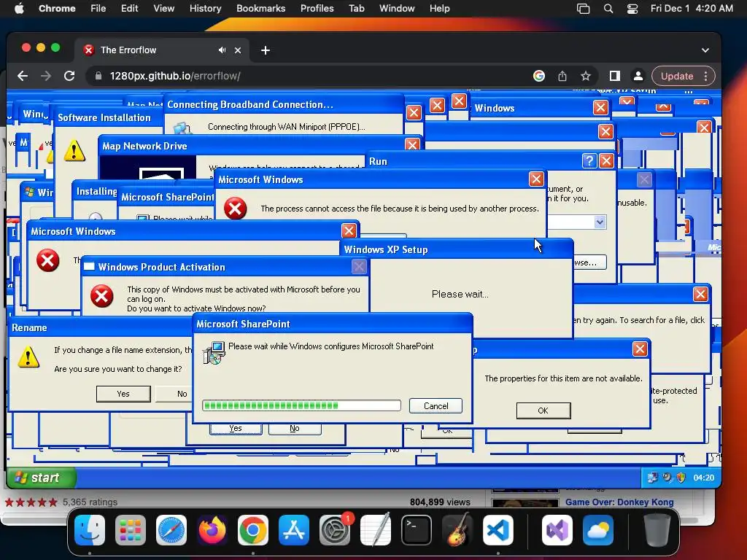The image size is (747, 560).
Task: Open Launchpad in the Dock
Action: pos(131,530)
